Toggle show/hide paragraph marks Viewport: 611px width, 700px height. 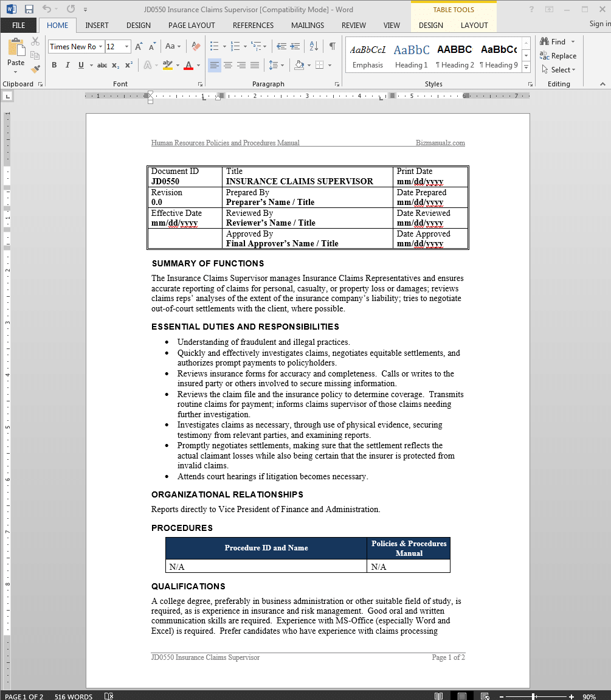[x=333, y=46]
